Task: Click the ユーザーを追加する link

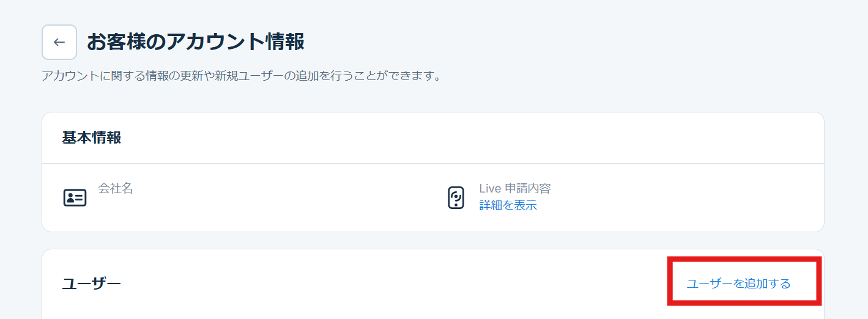Action: [x=738, y=284]
